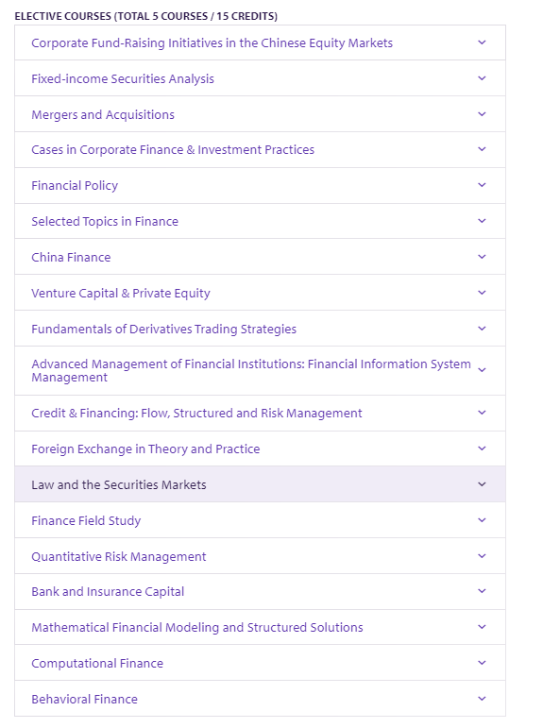The image size is (560, 728).
Task: Click the Behavioral Finance chevron
Action: coord(482,699)
